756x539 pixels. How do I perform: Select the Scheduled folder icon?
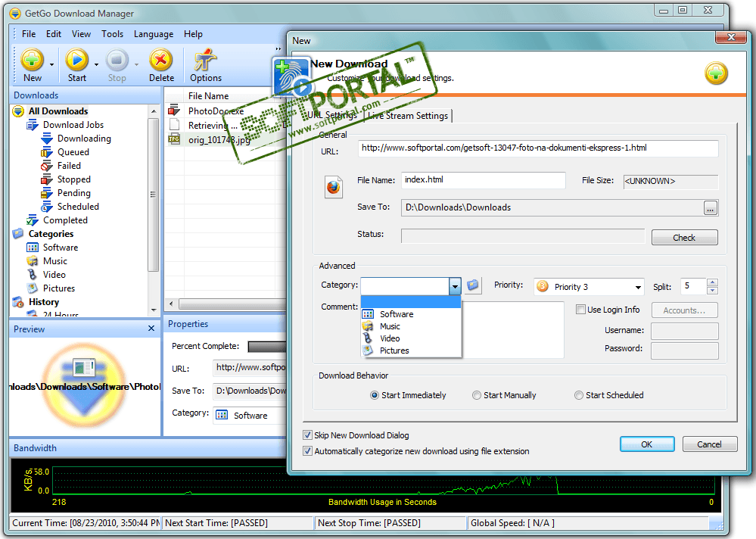(47, 207)
